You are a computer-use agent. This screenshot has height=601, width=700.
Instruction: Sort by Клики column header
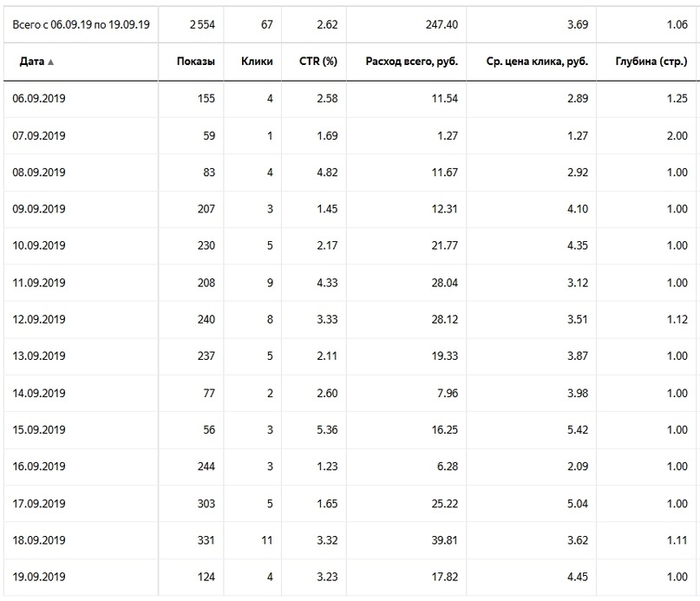tap(257, 62)
